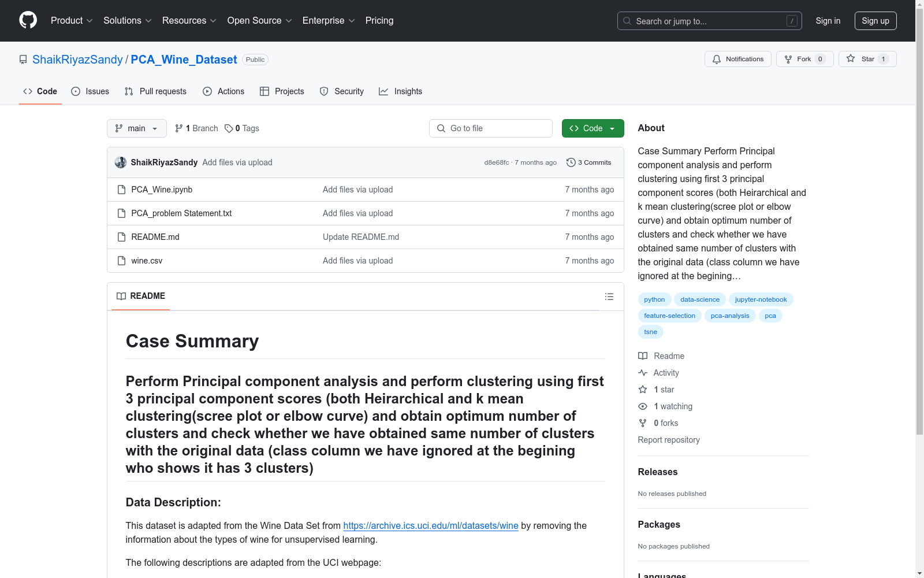The width and height of the screenshot is (924, 578).
Task: Click the bell icon in the Notifications button
Action: pos(717,59)
